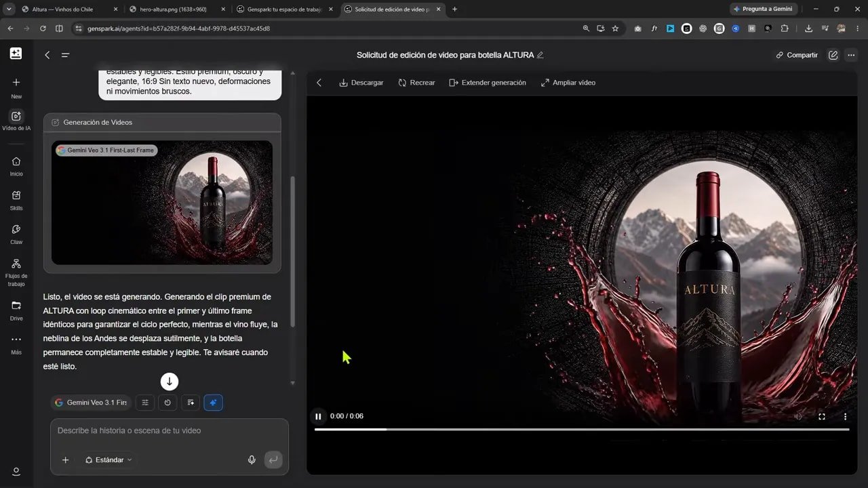
Task: Seek along the video progress bar
Action: tap(582, 429)
